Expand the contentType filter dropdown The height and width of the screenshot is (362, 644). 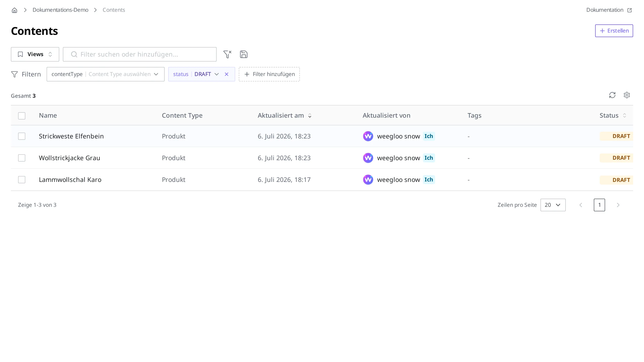click(x=106, y=74)
